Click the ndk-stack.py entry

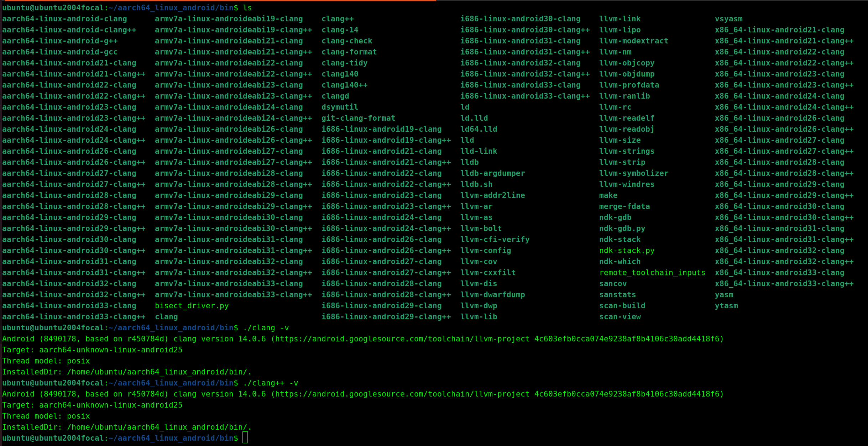[x=627, y=251]
